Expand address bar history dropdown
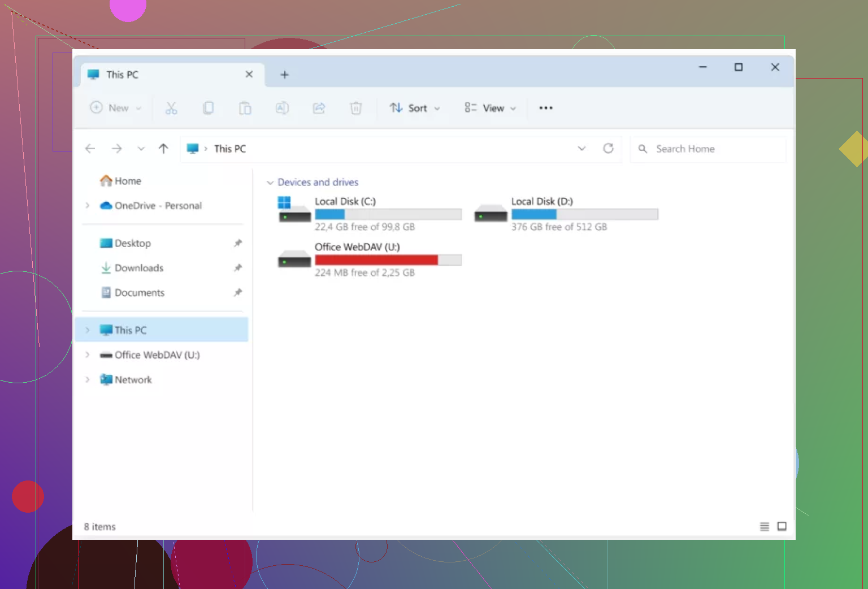 (581, 148)
